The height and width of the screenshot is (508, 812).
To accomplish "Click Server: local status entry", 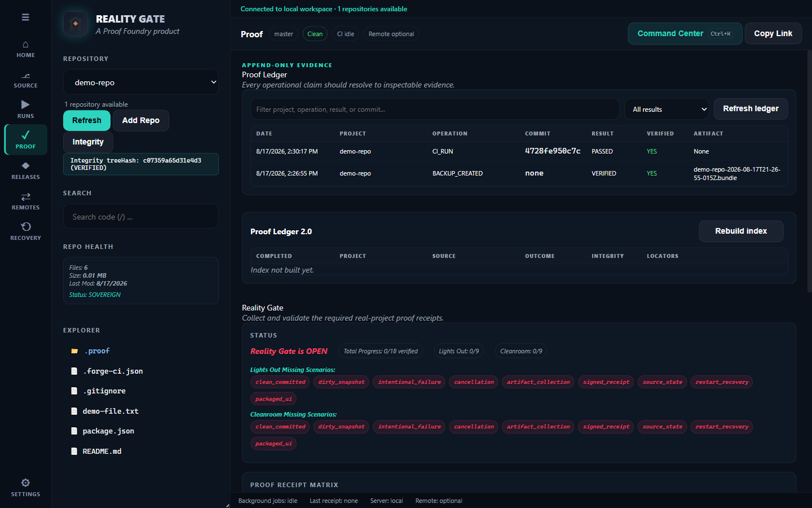I will coord(387,501).
